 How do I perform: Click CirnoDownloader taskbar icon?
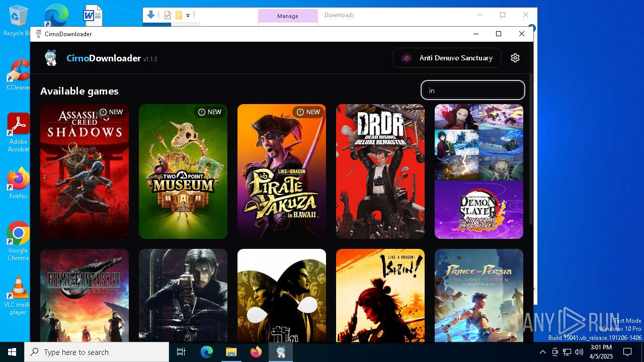coord(281,352)
